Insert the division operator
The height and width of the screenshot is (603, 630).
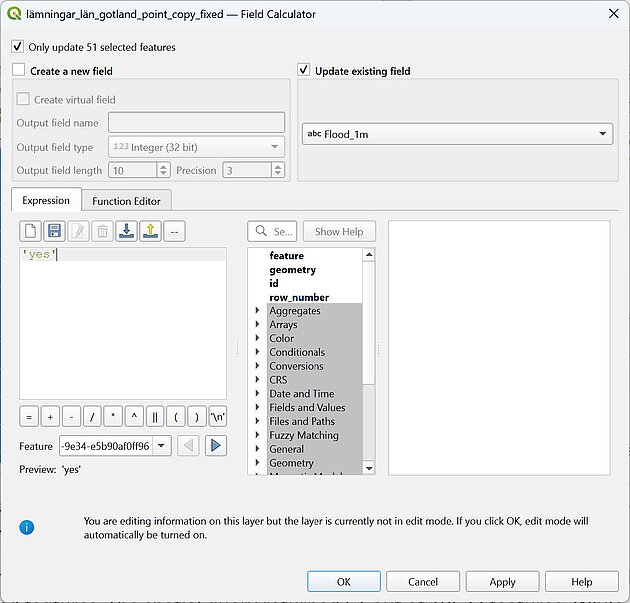(92, 417)
